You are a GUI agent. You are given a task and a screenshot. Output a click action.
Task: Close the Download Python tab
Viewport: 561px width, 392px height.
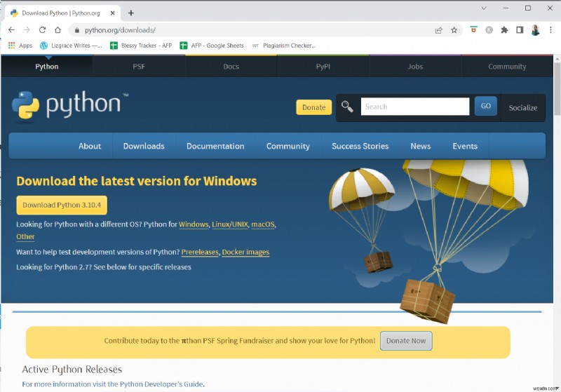click(x=112, y=13)
